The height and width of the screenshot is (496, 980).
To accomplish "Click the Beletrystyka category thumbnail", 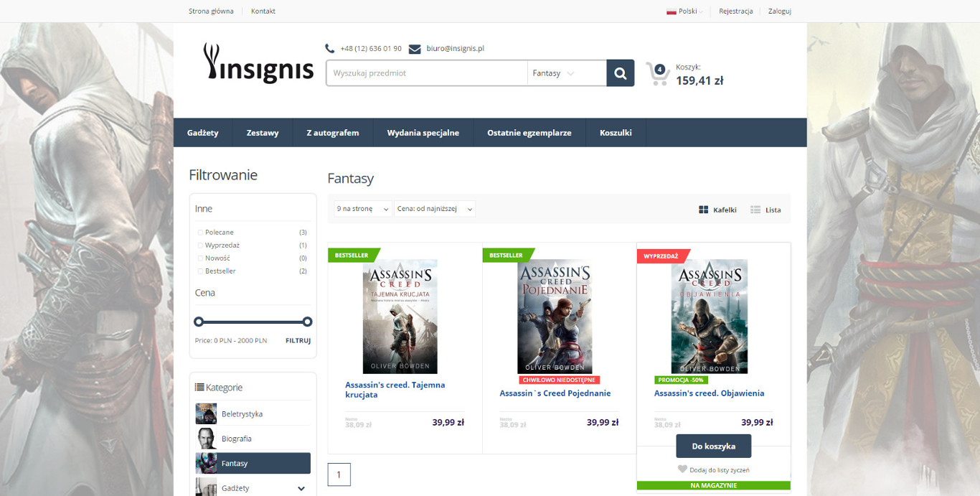I will (x=206, y=414).
